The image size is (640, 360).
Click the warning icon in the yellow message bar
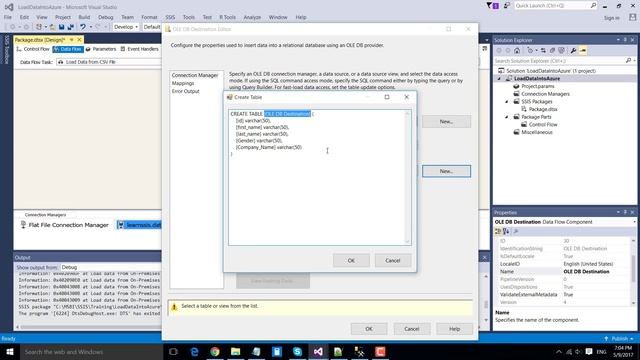coord(174,307)
